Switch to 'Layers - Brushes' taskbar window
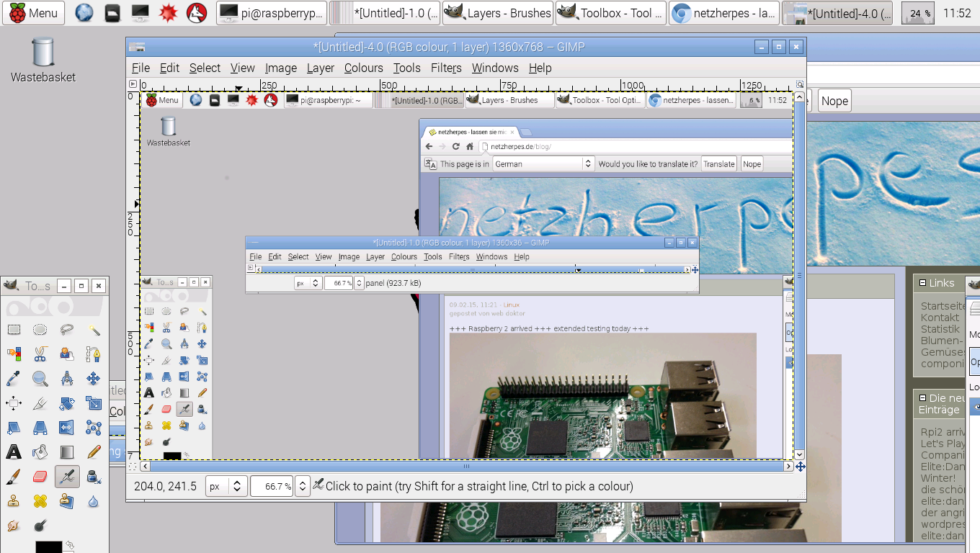980x553 pixels. [498, 13]
